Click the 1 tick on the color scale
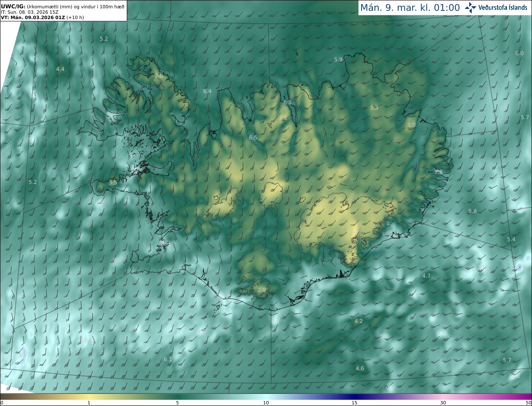This screenshot has width=532, height=406. (89, 403)
